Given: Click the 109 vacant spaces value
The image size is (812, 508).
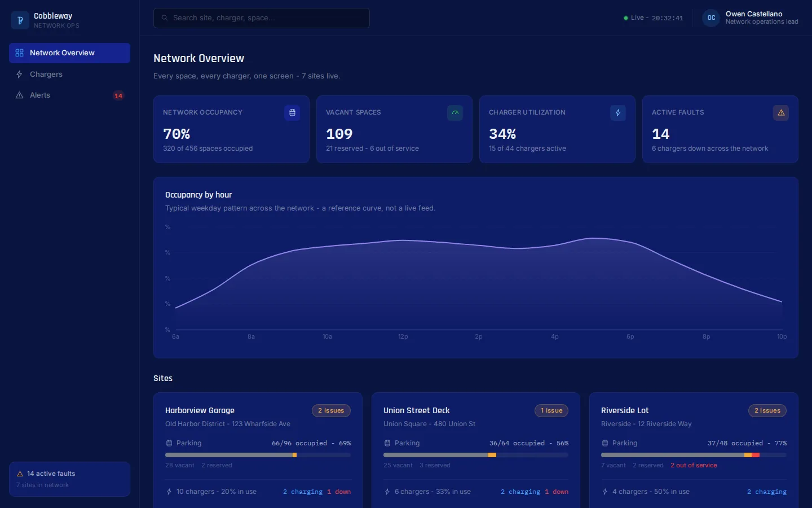Looking at the screenshot, I should [x=339, y=134].
